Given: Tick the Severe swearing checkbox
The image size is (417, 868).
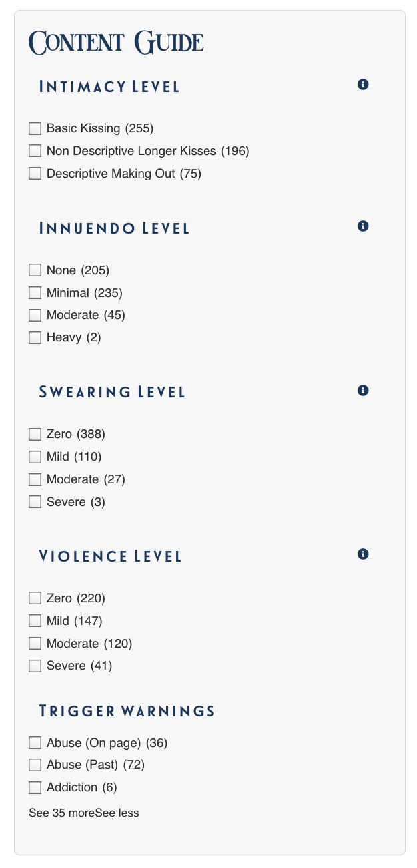Looking at the screenshot, I should pyautogui.click(x=35, y=502).
